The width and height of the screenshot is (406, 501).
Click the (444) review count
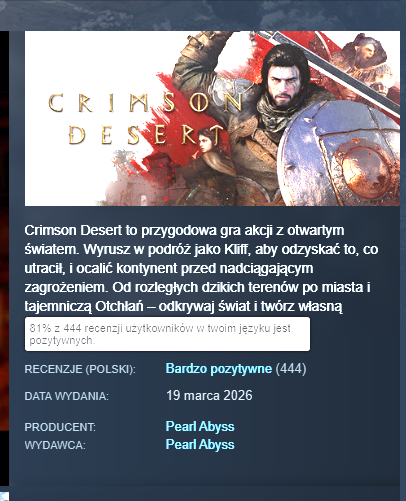point(291,369)
